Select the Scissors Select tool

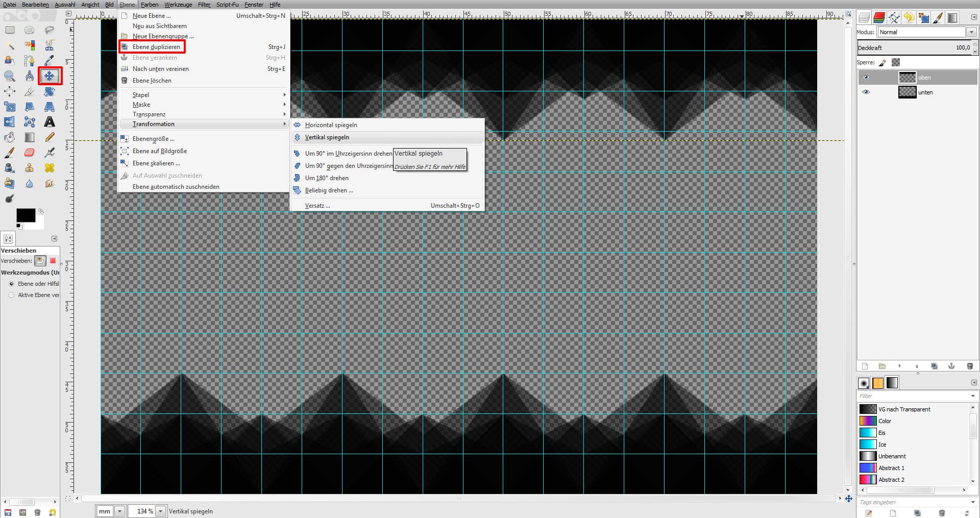(x=50, y=45)
